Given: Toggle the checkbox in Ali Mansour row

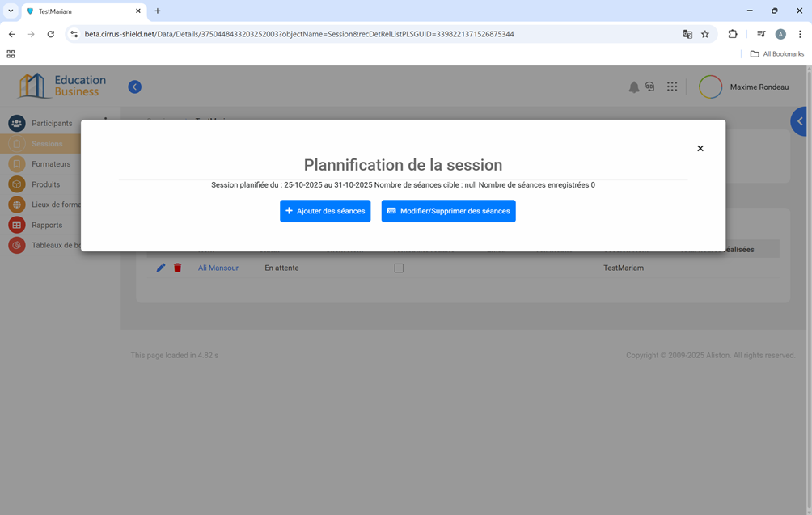Looking at the screenshot, I should [x=399, y=268].
